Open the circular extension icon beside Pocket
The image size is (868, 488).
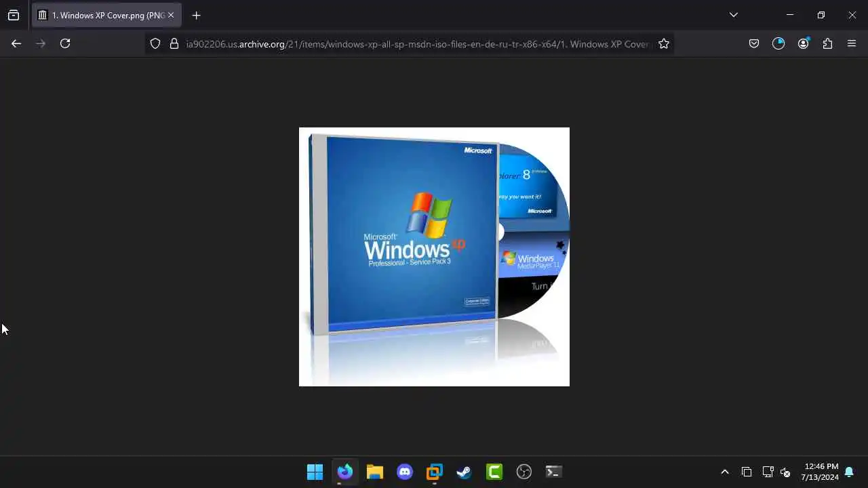(778, 43)
